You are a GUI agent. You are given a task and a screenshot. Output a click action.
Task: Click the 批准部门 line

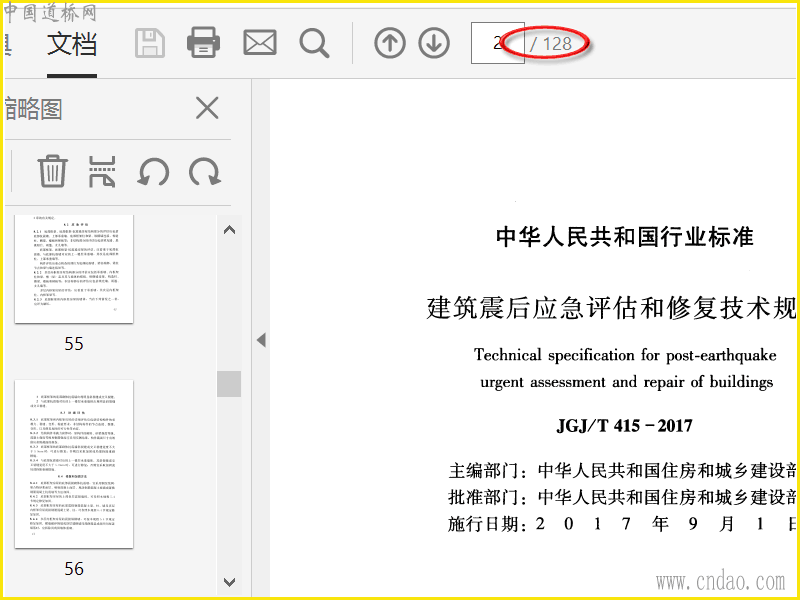[622, 497]
